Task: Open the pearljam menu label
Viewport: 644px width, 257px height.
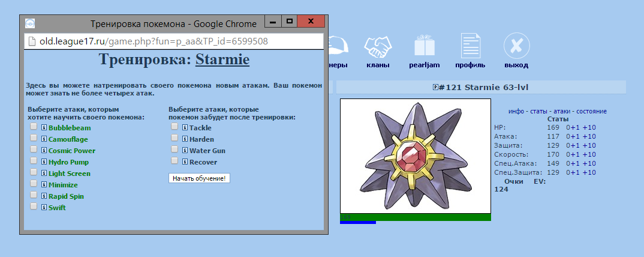Action: tap(425, 65)
